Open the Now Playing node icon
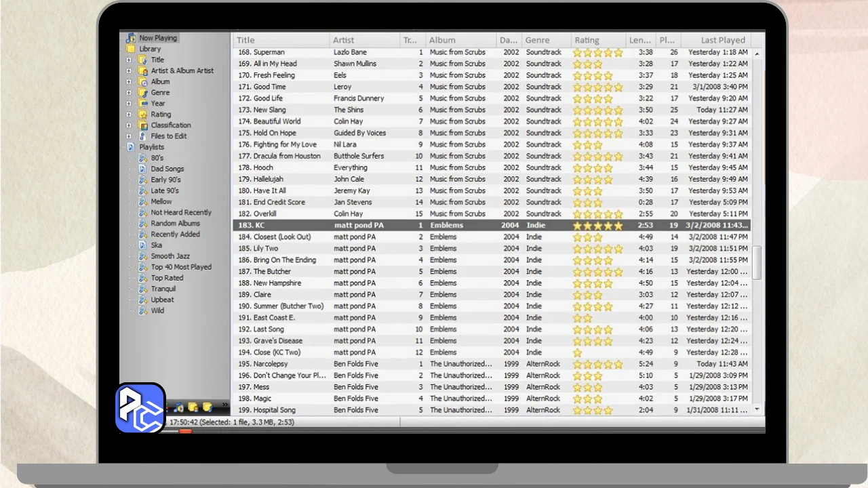868x488 pixels. coord(130,38)
